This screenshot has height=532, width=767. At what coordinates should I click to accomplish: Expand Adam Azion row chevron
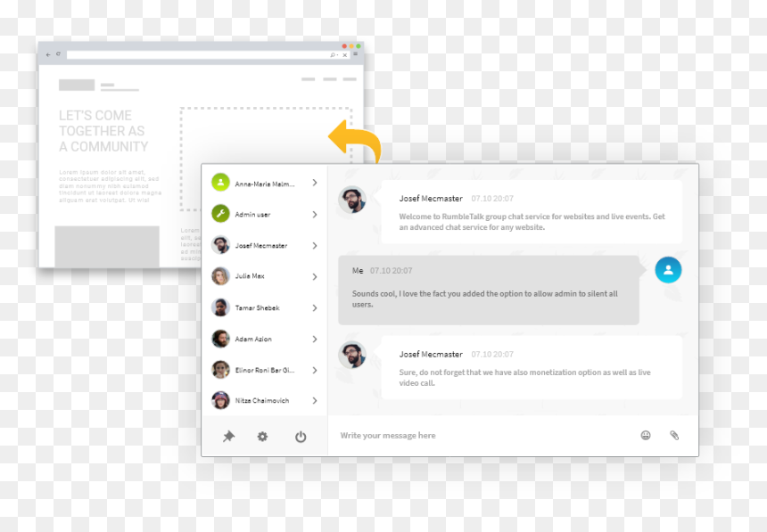coord(315,340)
